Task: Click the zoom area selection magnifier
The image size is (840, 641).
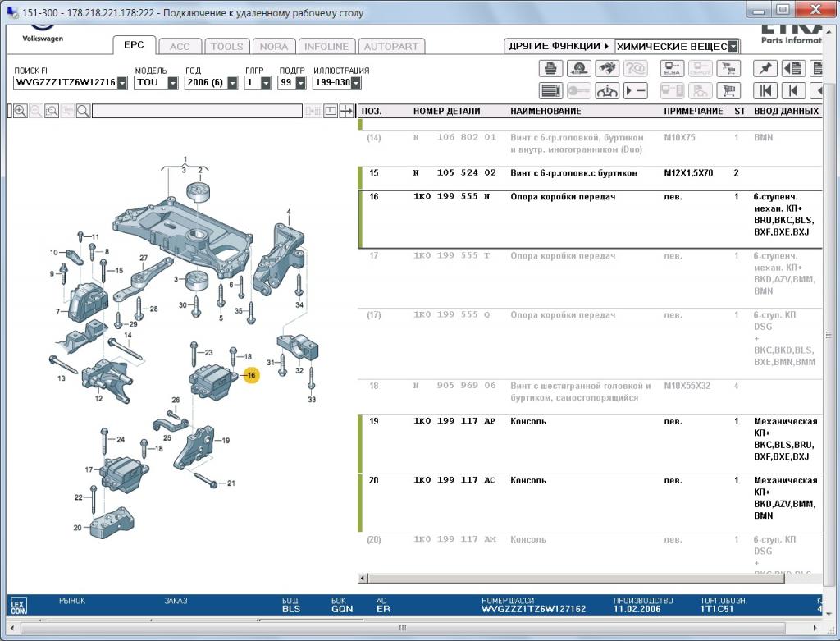Action: [52, 111]
